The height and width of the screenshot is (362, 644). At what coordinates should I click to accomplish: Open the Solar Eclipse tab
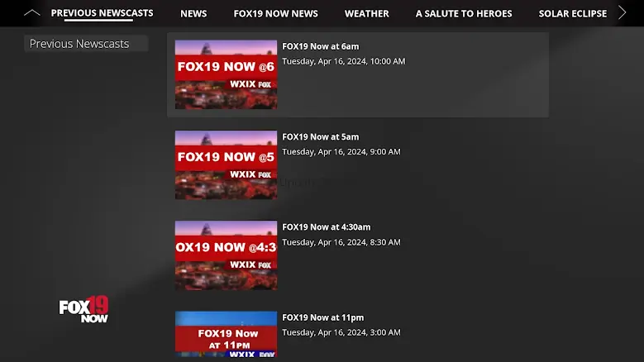[573, 13]
